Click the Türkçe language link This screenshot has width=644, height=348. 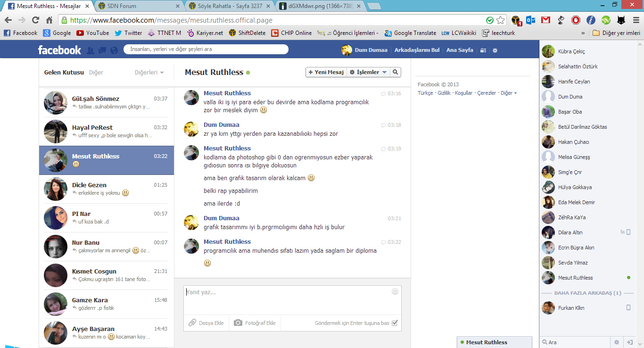(x=425, y=93)
